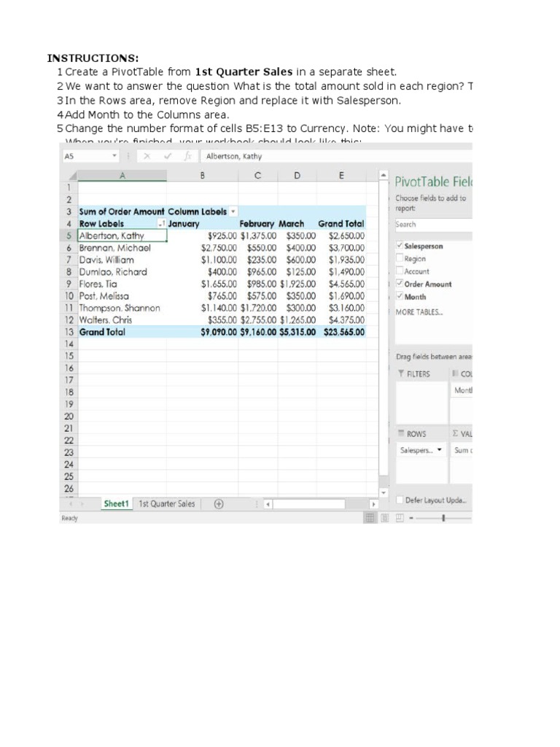Click the Month item in Columns area
560x747 pixels.
click(462, 390)
